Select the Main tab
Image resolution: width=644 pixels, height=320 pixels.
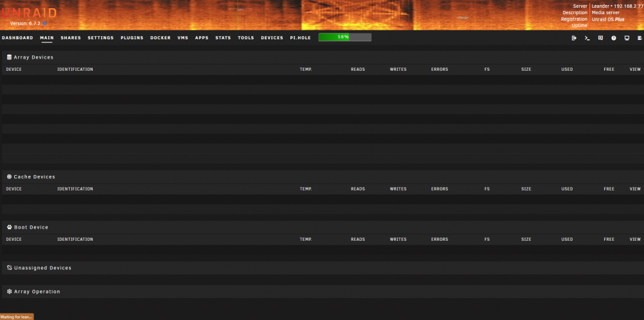pos(47,38)
